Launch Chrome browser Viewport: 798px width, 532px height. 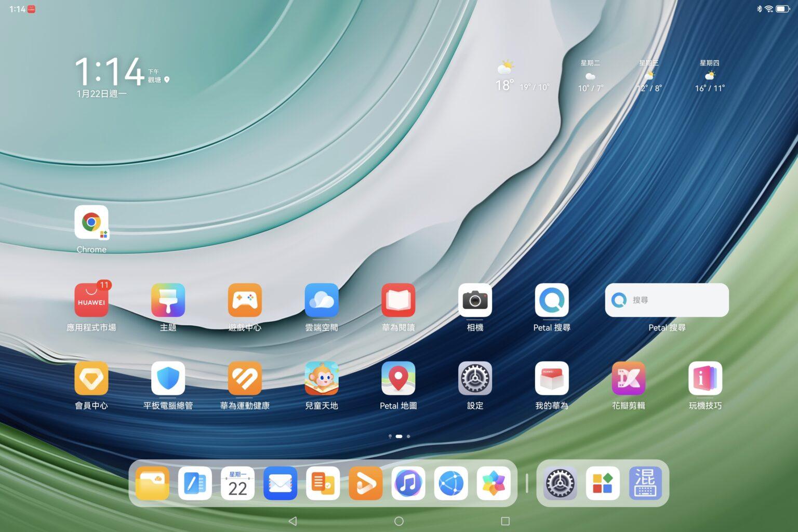pyautogui.click(x=91, y=223)
